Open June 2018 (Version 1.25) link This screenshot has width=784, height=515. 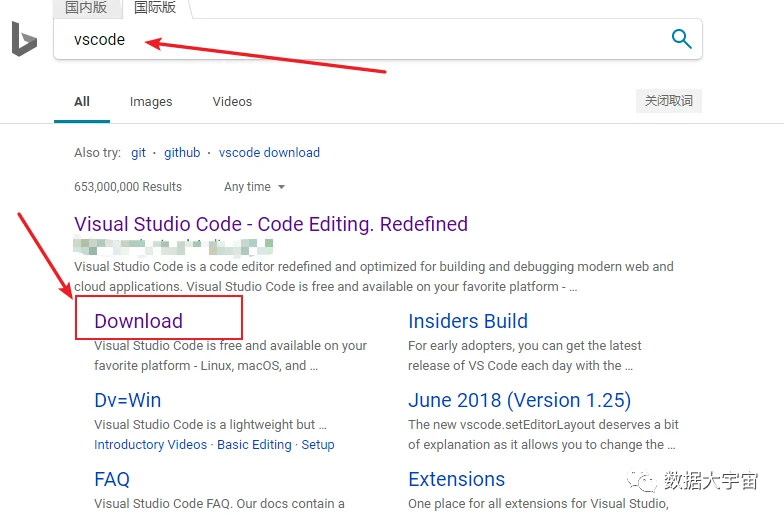click(520, 400)
